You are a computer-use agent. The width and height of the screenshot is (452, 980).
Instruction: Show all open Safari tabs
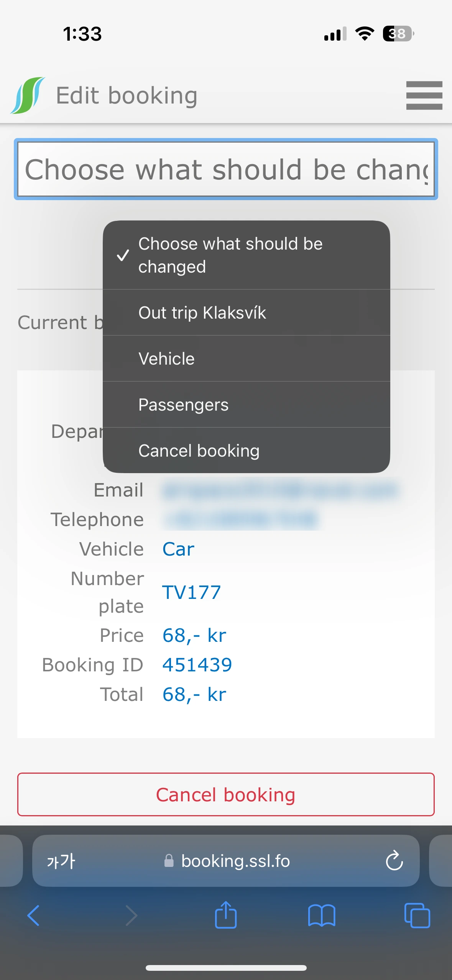417,916
